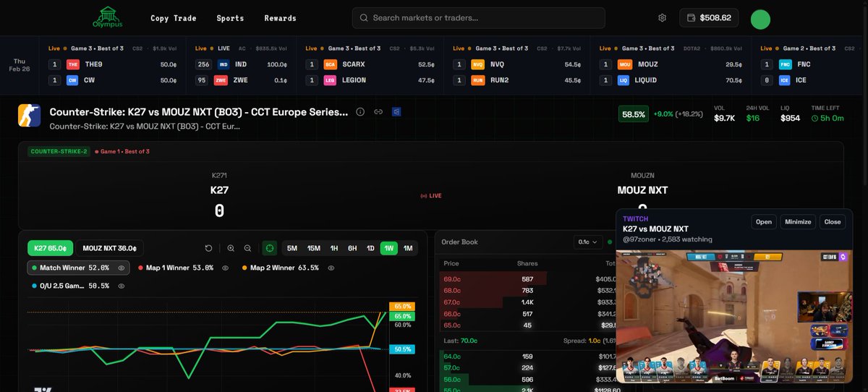
Task: Click the LEGION team badge in ticker
Action: point(330,80)
